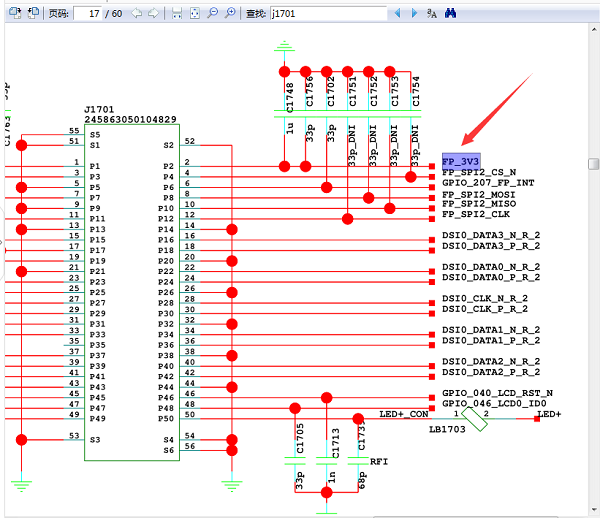Click the fit page icon
Screen dimensions: 600x518
click(x=194, y=13)
